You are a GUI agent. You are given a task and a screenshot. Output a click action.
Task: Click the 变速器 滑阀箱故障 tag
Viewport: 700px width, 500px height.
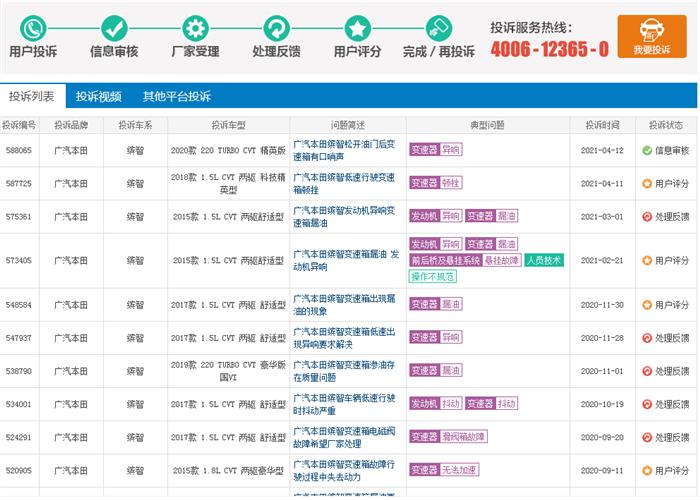(448, 436)
